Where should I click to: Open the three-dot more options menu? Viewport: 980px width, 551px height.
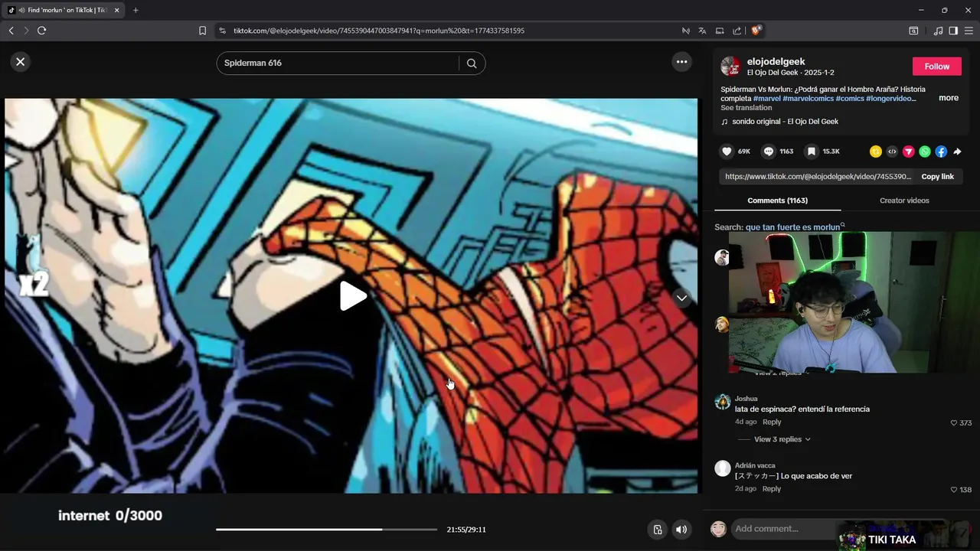(x=681, y=62)
